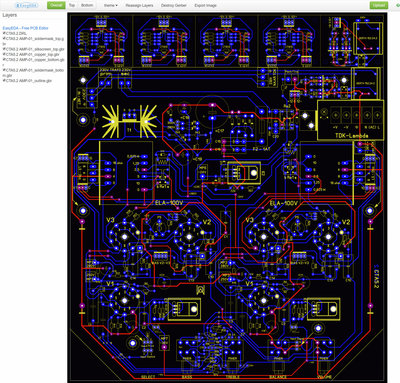Open the EasyEDA – Free PCB Editor link

coord(25,28)
